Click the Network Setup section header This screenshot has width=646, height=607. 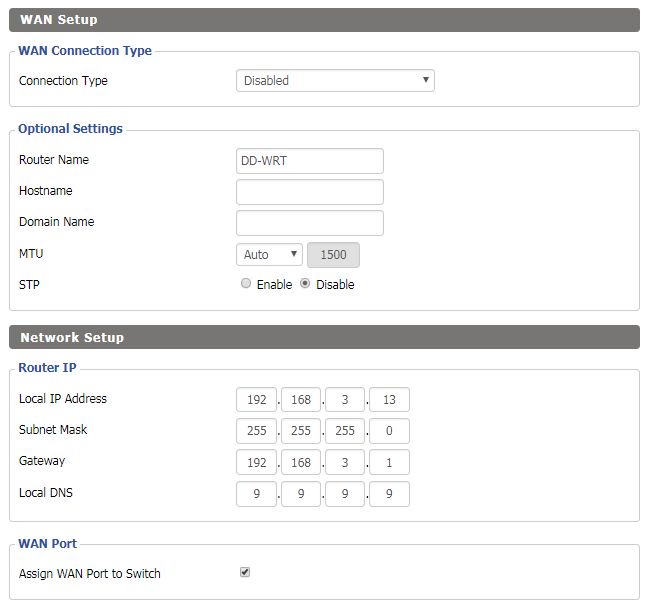[x=324, y=337]
